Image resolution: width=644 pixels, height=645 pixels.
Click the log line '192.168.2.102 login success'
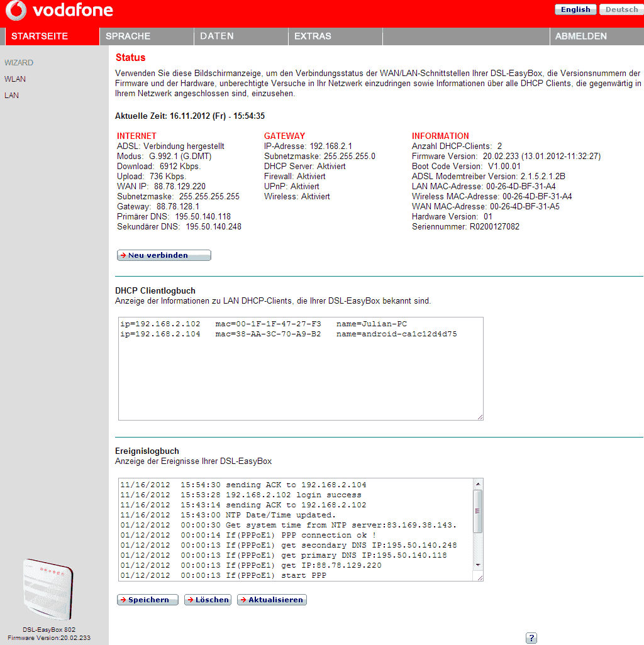241,495
